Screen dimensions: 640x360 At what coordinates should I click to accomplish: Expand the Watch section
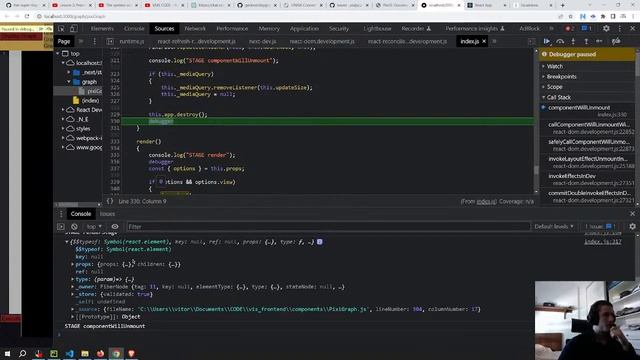click(x=554, y=66)
